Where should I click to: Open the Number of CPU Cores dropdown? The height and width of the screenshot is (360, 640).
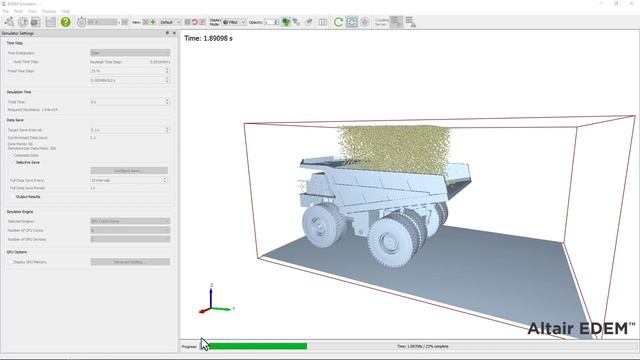130,230
